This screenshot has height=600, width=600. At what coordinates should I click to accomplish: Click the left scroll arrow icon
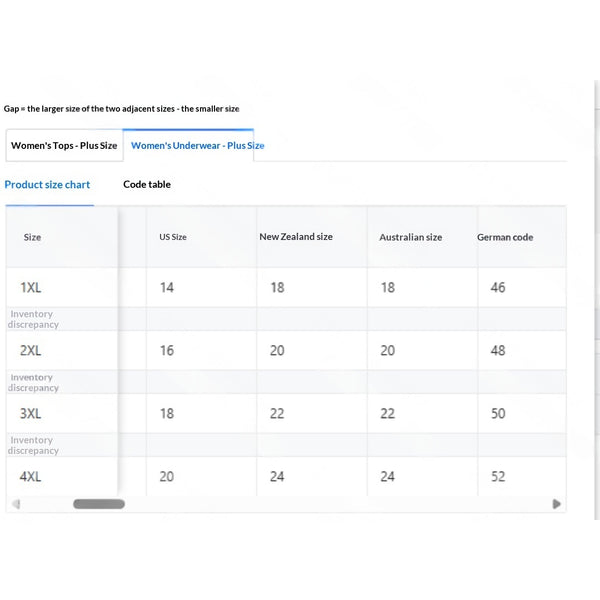[x=16, y=504]
